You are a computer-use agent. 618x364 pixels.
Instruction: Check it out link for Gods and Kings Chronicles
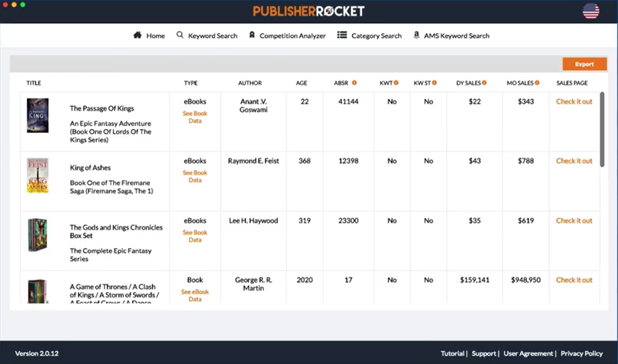pos(574,220)
